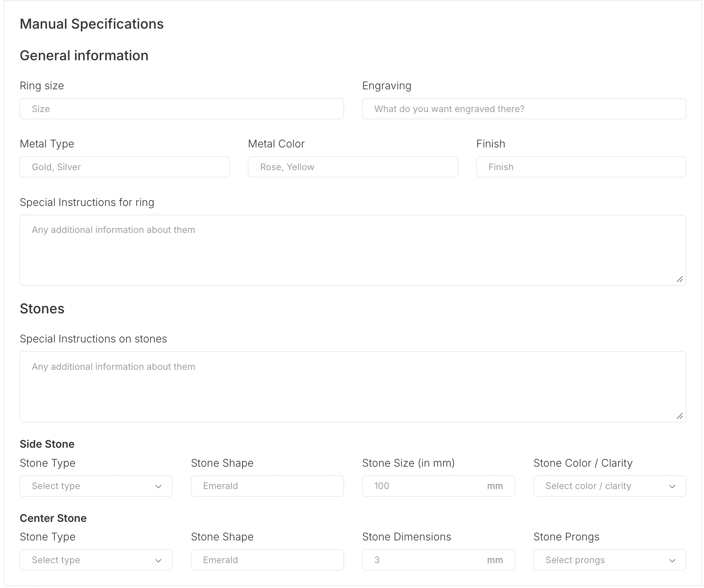
Task: Click Center Stone type chevron icon
Action: point(159,561)
